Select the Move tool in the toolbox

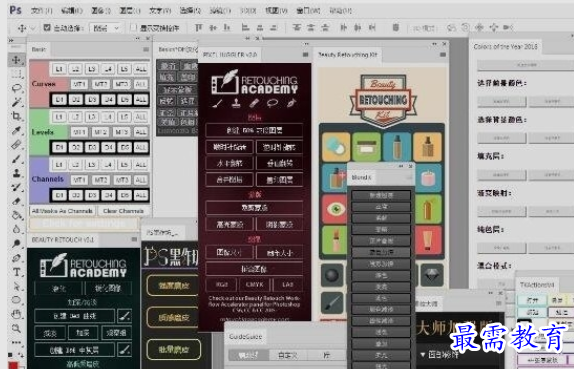click(x=16, y=60)
